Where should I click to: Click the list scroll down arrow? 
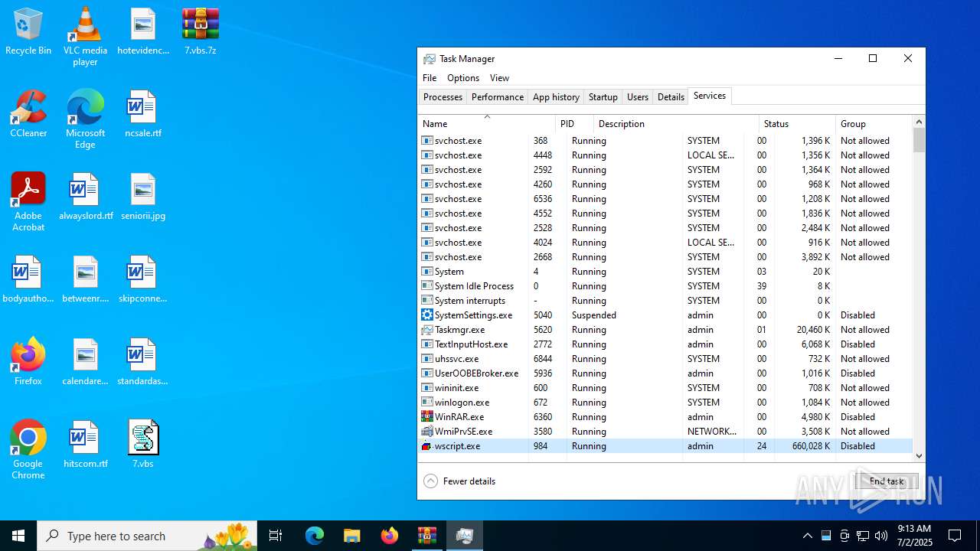919,456
